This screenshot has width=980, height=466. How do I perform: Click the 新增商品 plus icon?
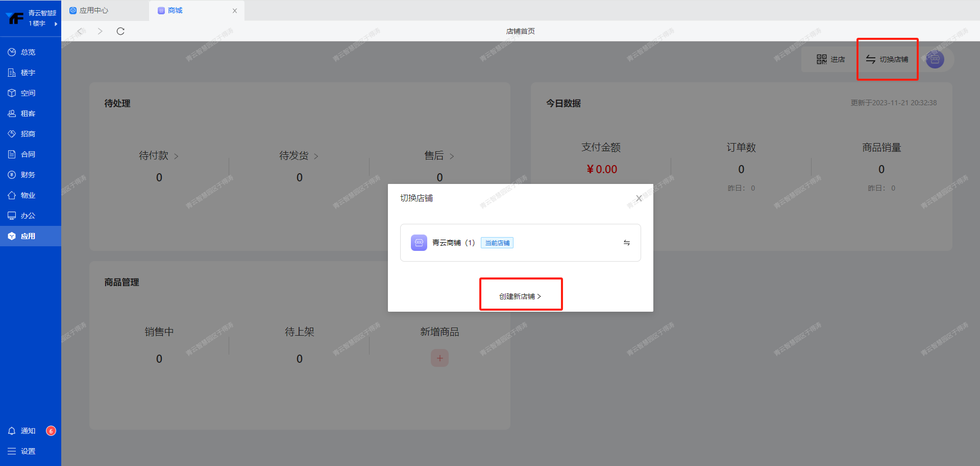[439, 358]
